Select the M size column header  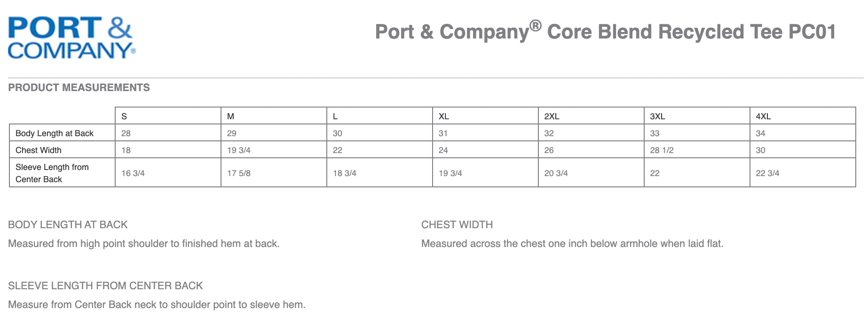[274, 116]
